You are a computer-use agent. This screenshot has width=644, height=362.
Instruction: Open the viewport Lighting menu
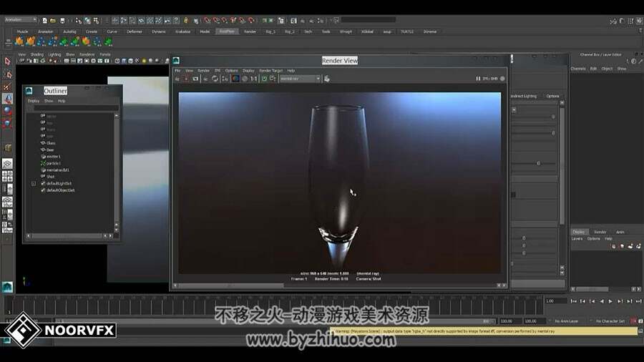(54, 54)
